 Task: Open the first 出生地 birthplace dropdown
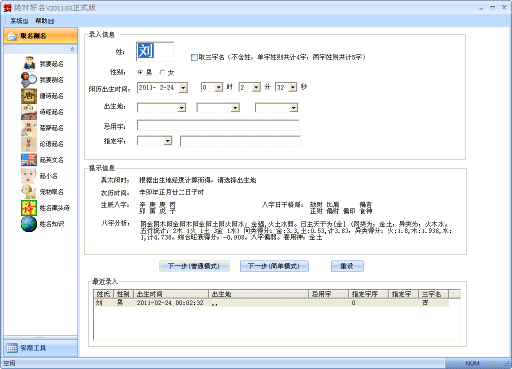pos(181,108)
